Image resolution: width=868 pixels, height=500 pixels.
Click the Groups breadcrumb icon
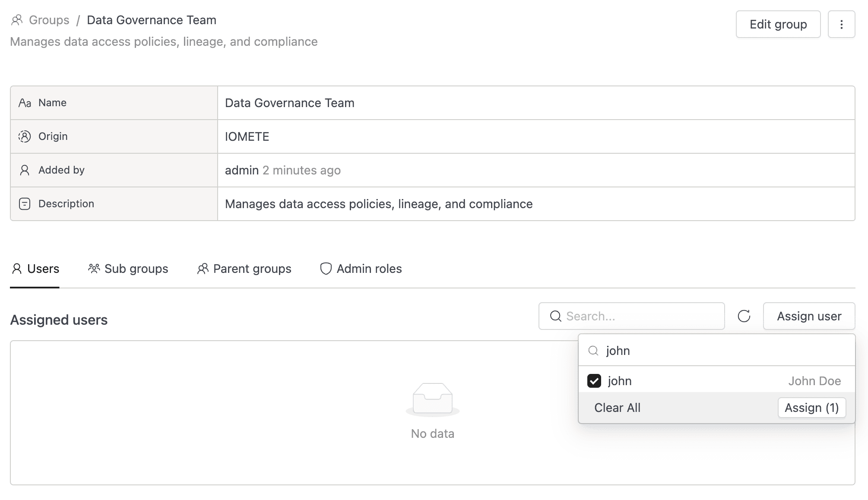click(17, 20)
